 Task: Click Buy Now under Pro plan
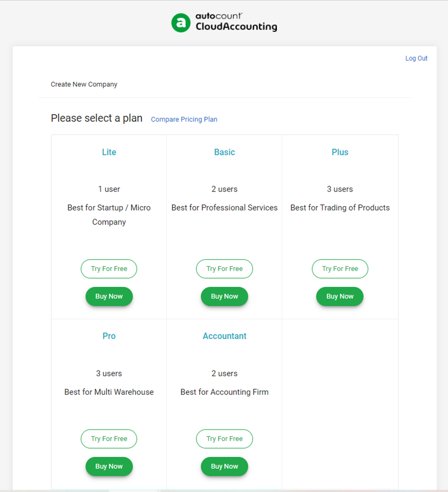pos(109,466)
